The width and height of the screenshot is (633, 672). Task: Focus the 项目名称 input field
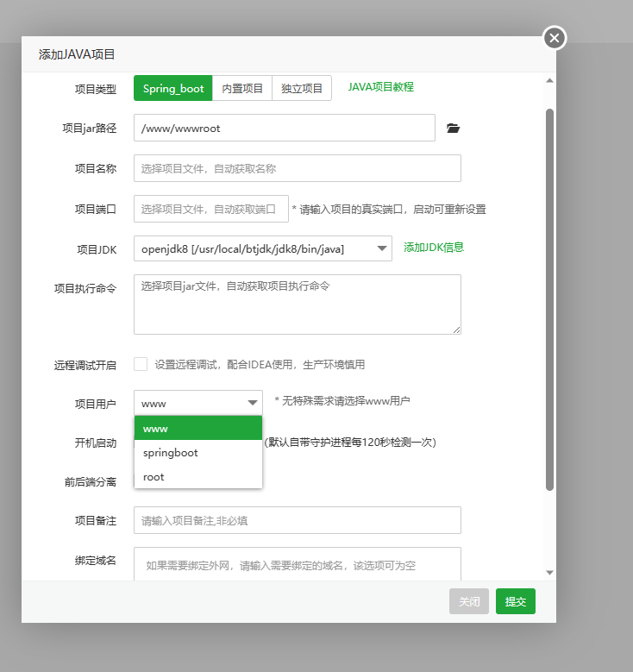pyautogui.click(x=298, y=168)
